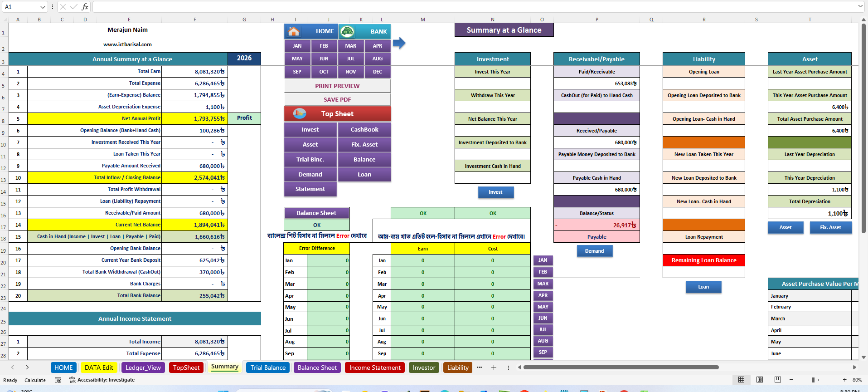Open the Investor sheet tab

tap(424, 367)
